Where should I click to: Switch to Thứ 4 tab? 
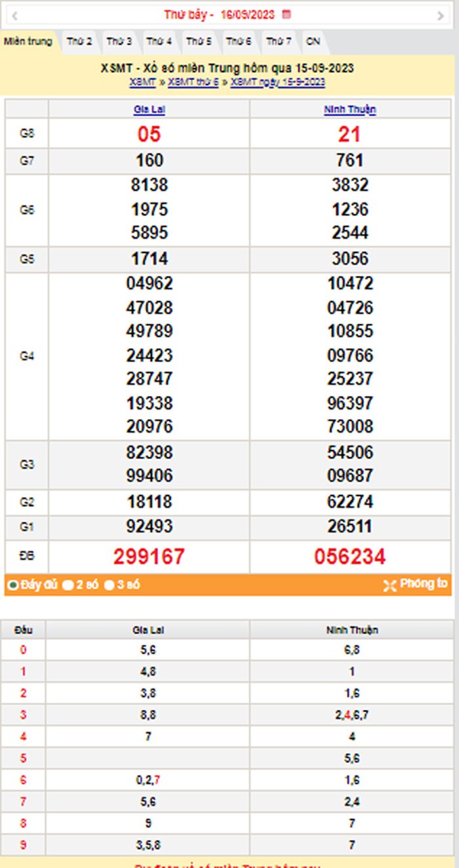[x=159, y=41]
